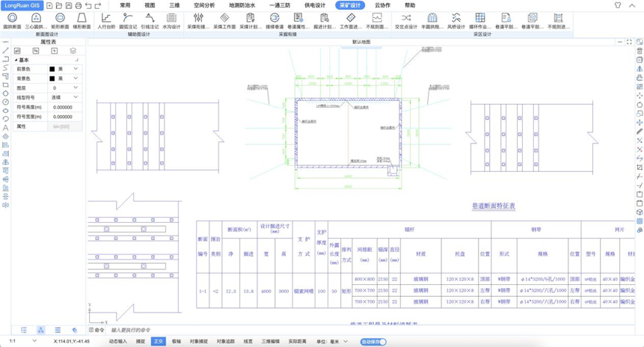This screenshot has height=347, width=644.
Task: Click the 矩形断面 rectangular section icon
Action: [x=60, y=19]
